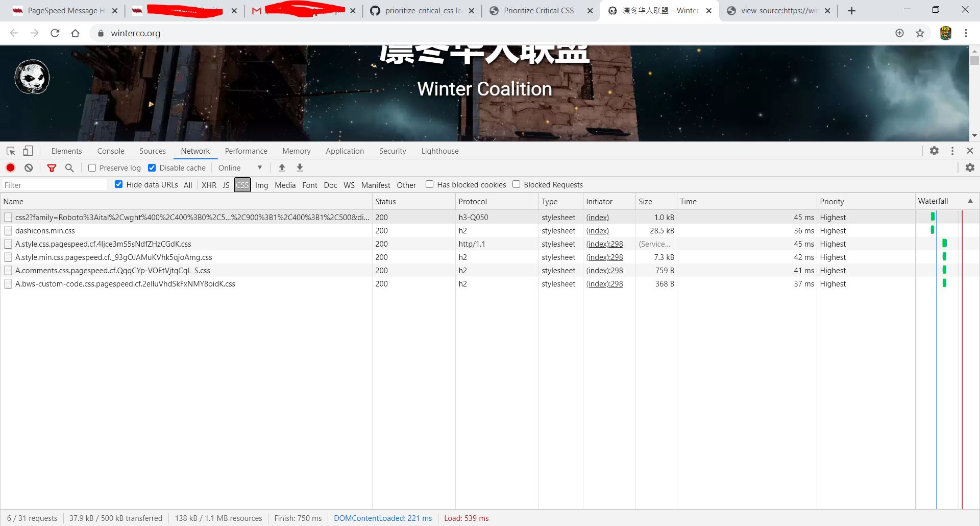This screenshot has height=526, width=980.
Task: Open (index):298 initiator for A.style.css
Action: pyautogui.click(x=604, y=244)
